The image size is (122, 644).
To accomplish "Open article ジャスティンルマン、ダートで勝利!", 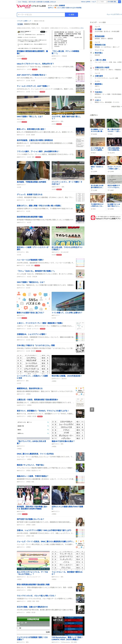I will point(67,183).
